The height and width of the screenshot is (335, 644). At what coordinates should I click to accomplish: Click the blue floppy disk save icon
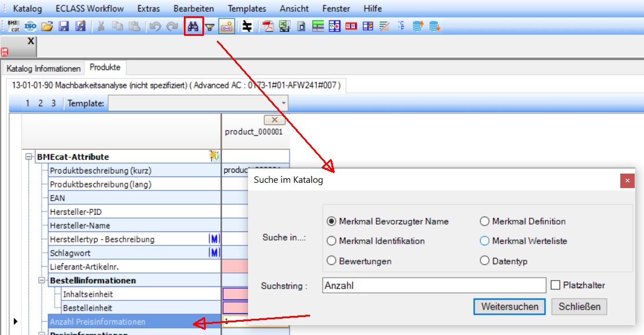click(64, 27)
